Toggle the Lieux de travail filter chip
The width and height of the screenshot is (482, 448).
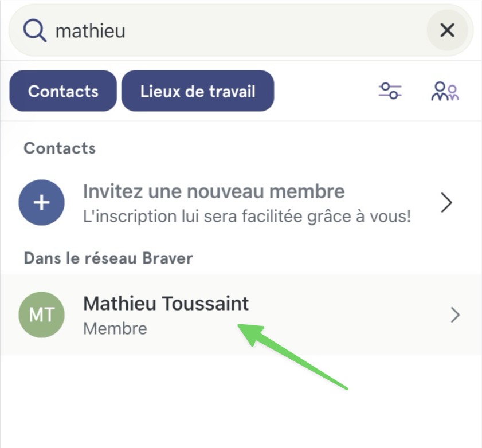198,91
